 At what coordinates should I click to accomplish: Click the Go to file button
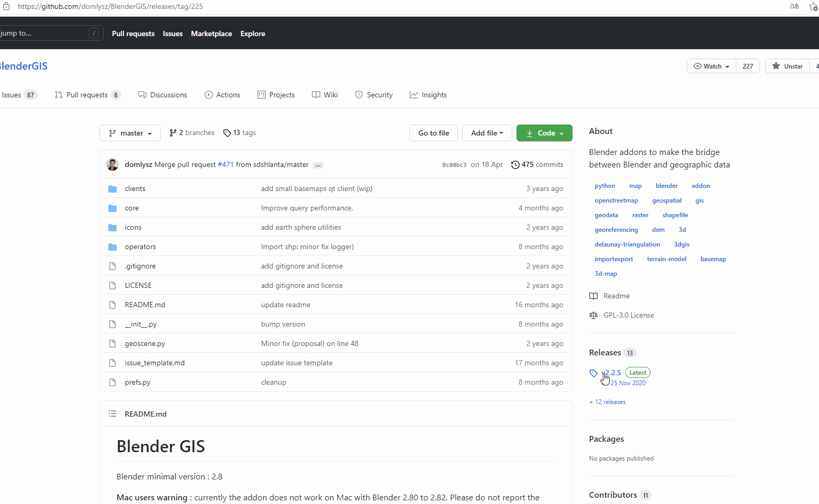434,133
